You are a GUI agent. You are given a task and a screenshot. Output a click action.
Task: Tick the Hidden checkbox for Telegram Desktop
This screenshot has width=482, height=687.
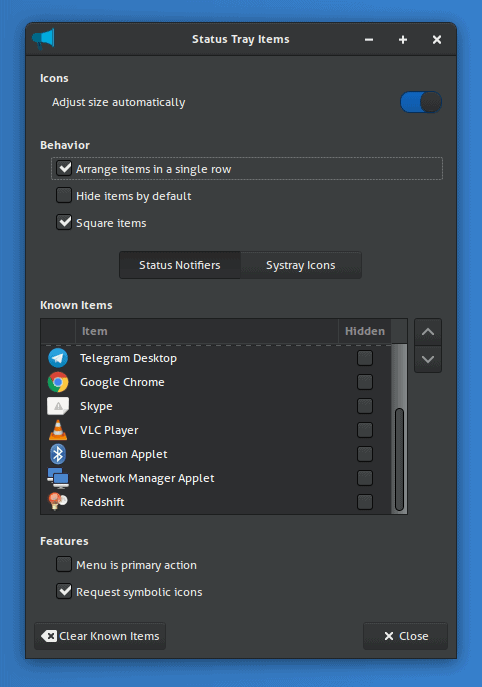click(x=365, y=358)
